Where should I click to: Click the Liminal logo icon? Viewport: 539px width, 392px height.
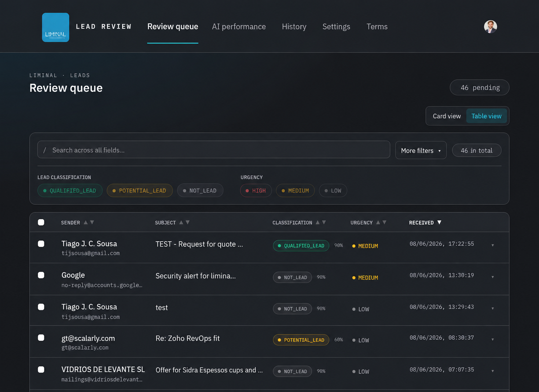[x=56, y=27]
